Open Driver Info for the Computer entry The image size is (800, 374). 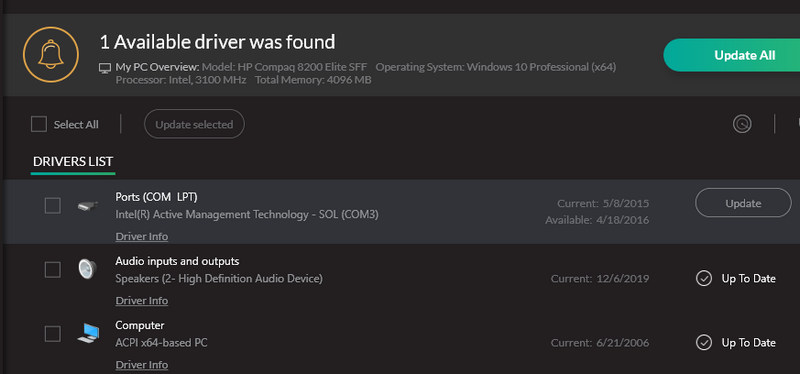point(142,365)
